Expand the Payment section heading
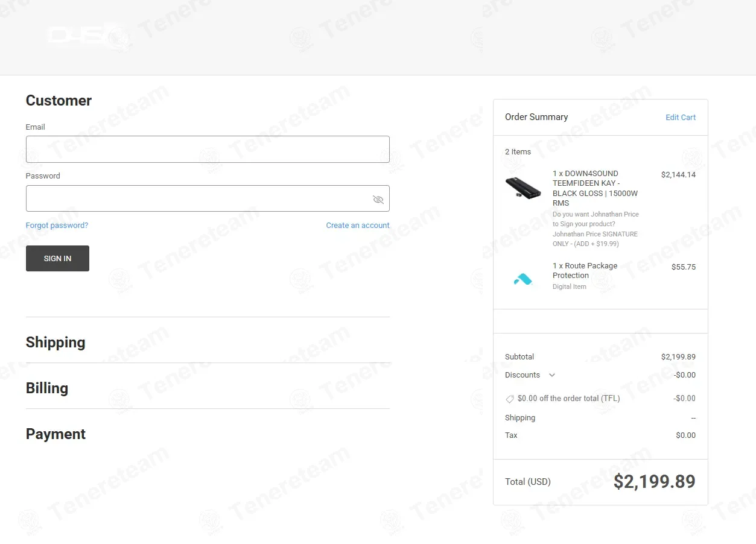 pos(56,434)
